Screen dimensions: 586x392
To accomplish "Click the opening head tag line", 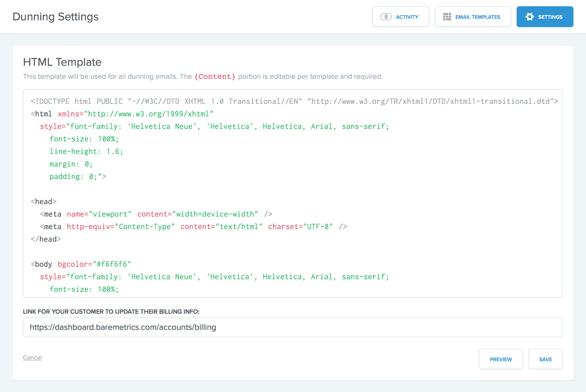I will point(44,201).
